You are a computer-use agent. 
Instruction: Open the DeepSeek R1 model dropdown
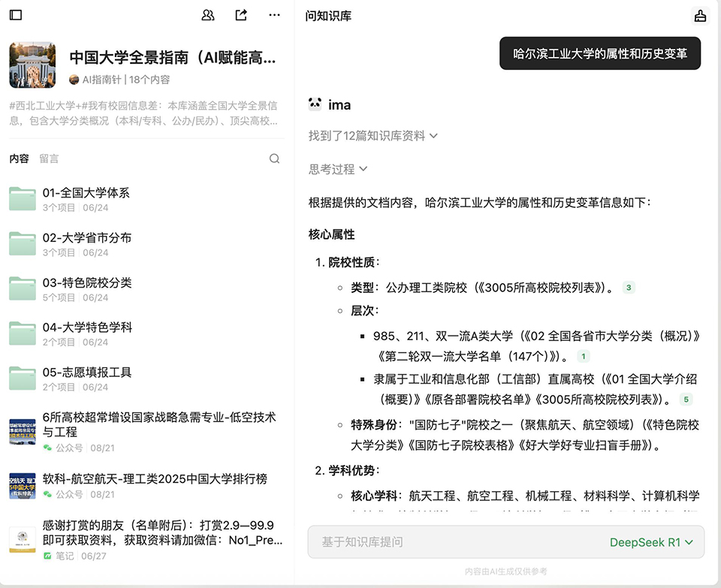click(x=650, y=542)
